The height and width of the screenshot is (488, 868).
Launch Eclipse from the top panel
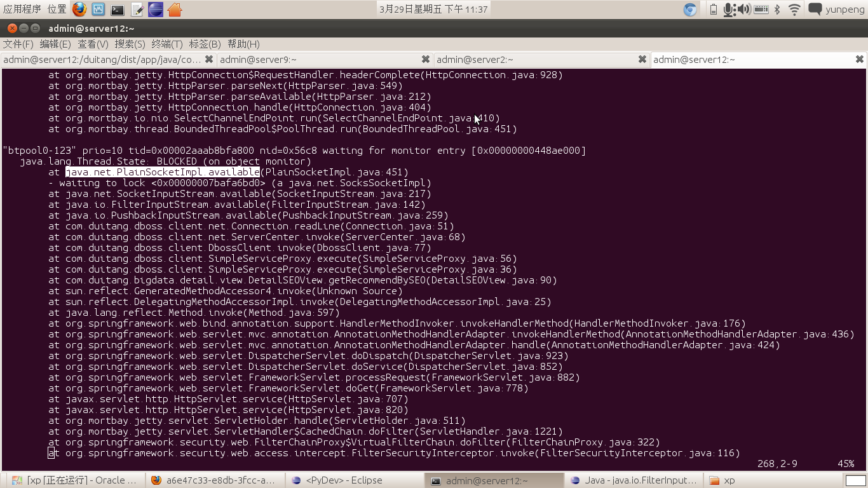coord(156,10)
